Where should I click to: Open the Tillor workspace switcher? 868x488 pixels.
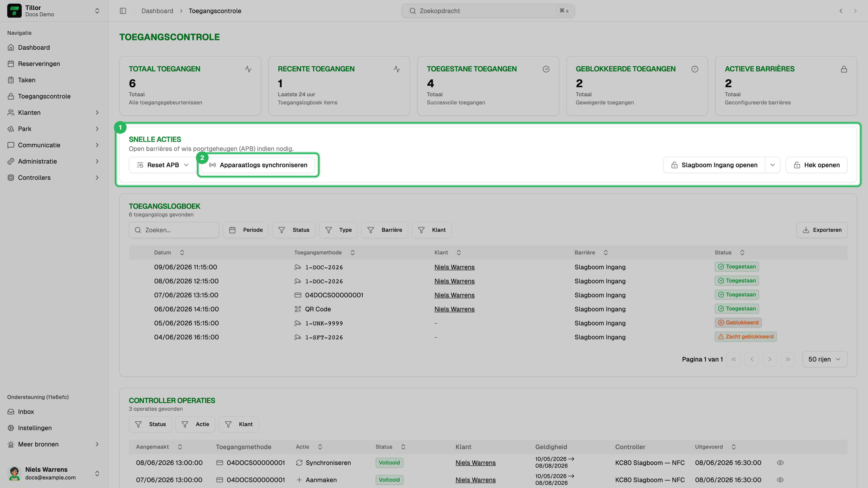[x=54, y=11]
